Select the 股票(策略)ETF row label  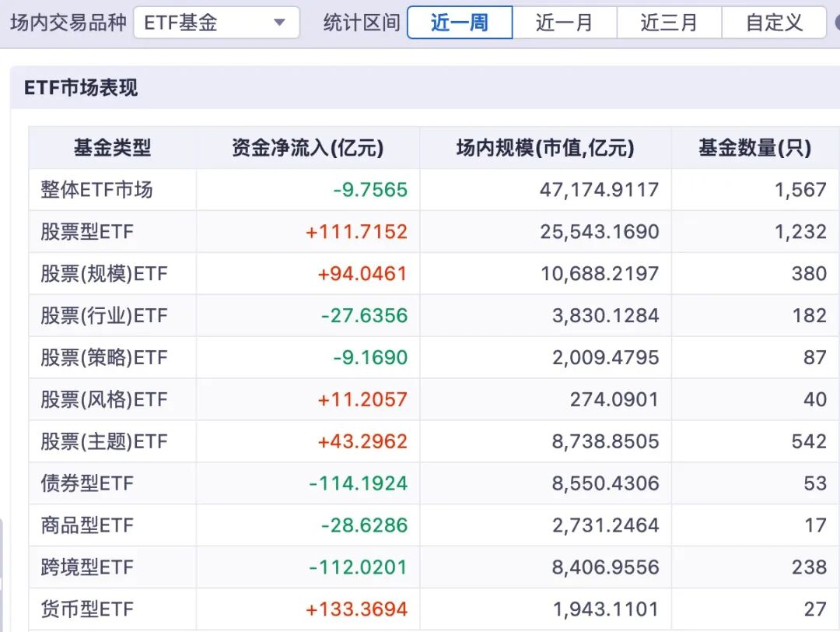104,357
